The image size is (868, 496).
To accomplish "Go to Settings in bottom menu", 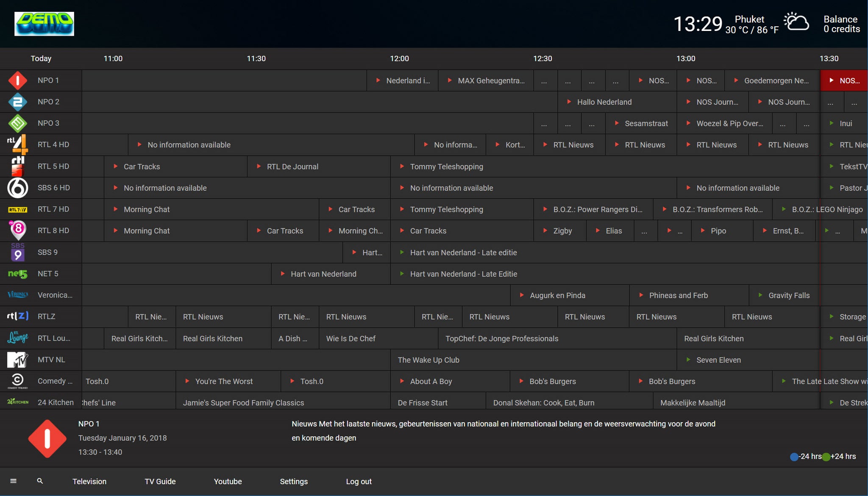I will [294, 482].
